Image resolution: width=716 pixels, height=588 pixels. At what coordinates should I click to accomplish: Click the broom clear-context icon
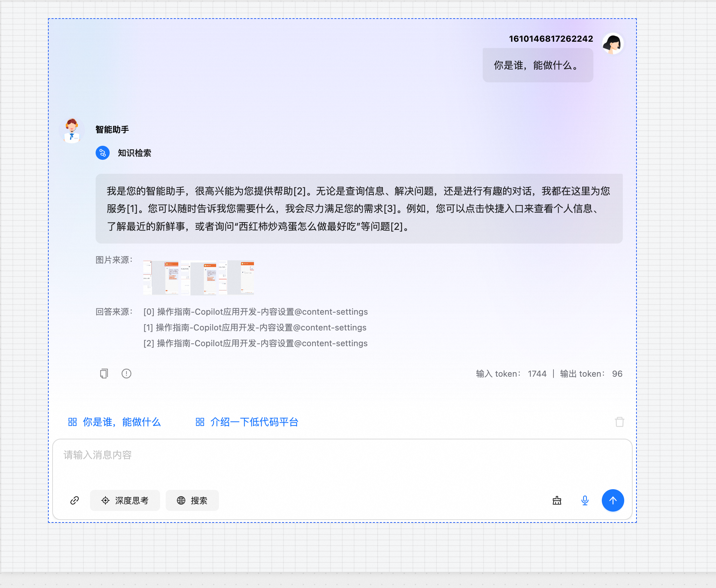pyautogui.click(x=557, y=500)
